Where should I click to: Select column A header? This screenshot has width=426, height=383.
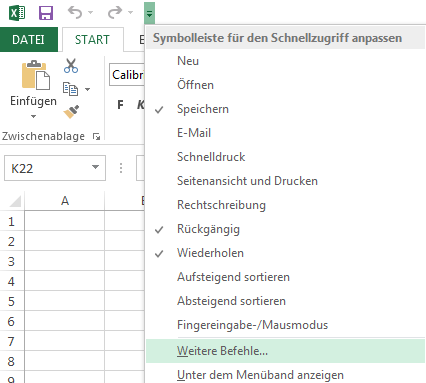[x=65, y=201]
